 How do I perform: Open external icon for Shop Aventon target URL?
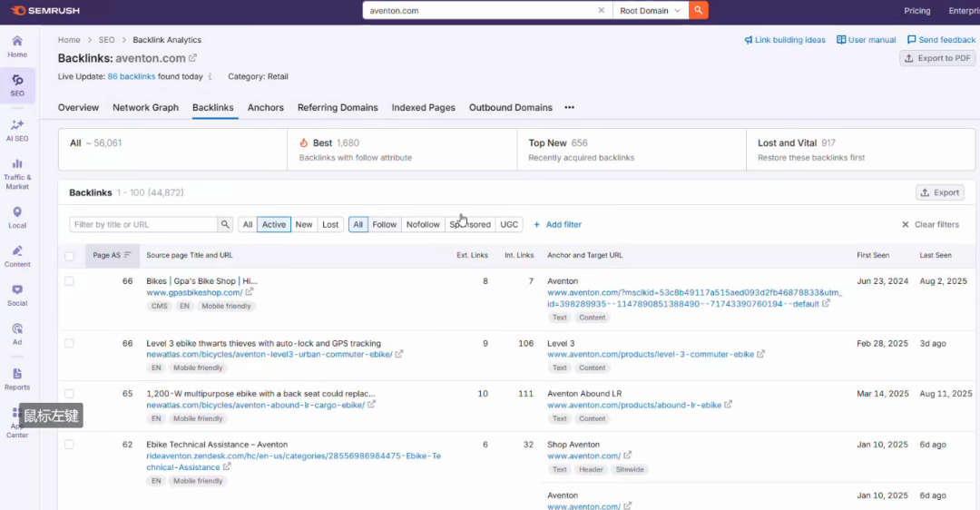pos(628,455)
